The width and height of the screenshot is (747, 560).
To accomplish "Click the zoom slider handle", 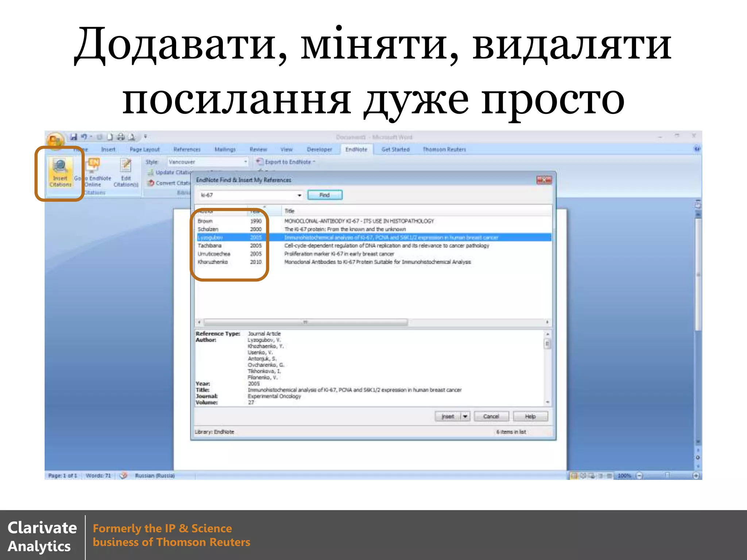I will (667, 475).
